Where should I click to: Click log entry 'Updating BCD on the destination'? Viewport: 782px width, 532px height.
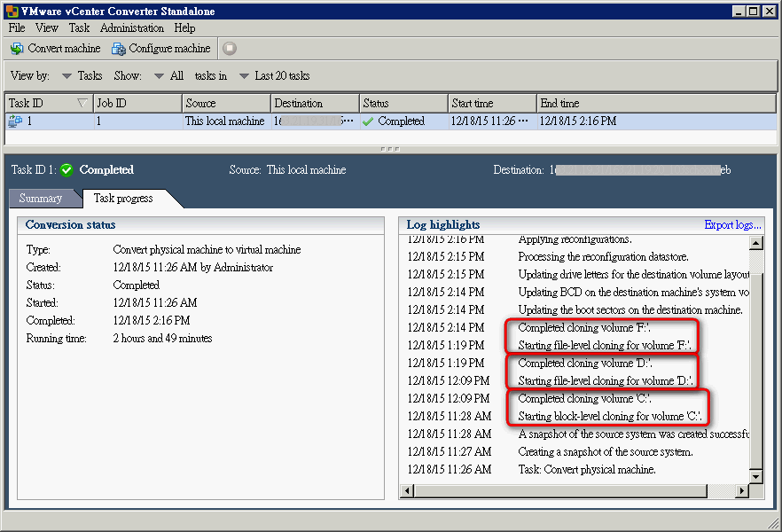coord(633,293)
